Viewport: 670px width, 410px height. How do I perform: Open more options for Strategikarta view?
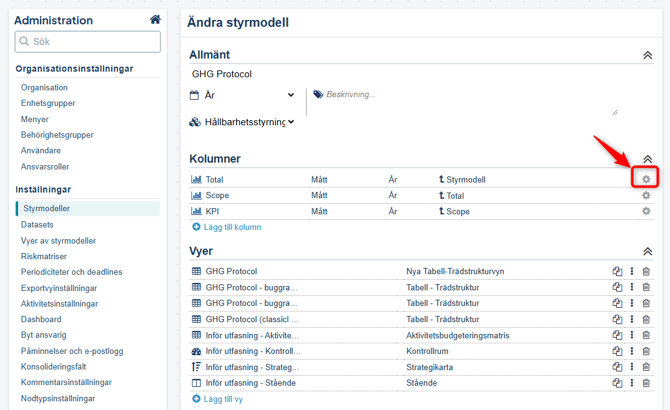tap(632, 367)
